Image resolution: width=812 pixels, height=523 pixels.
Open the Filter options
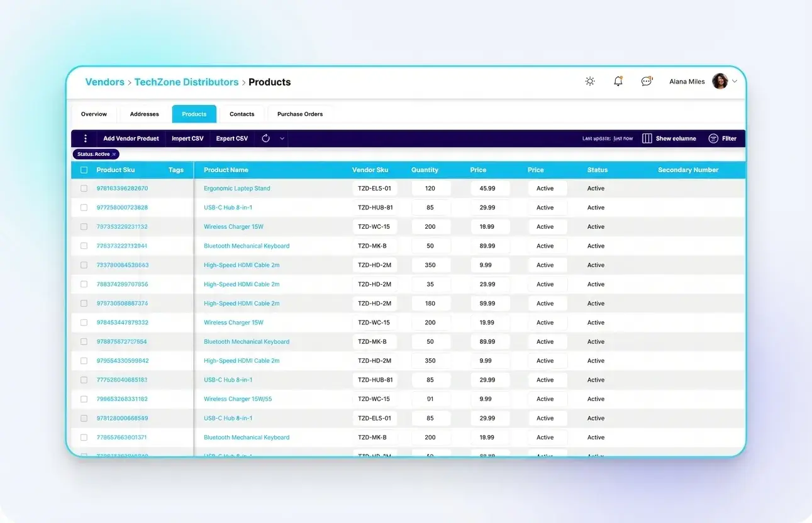[722, 138]
